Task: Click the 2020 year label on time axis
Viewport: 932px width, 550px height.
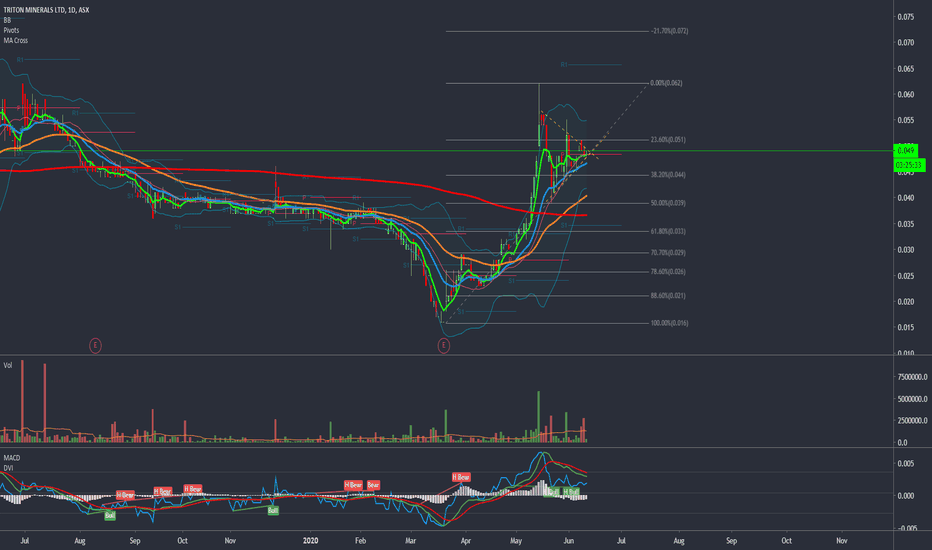Action: (x=310, y=540)
